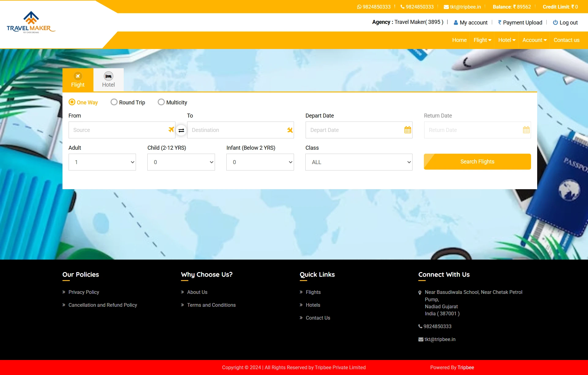Open the Adult count dropdown
This screenshot has height=375, width=588.
coord(102,162)
